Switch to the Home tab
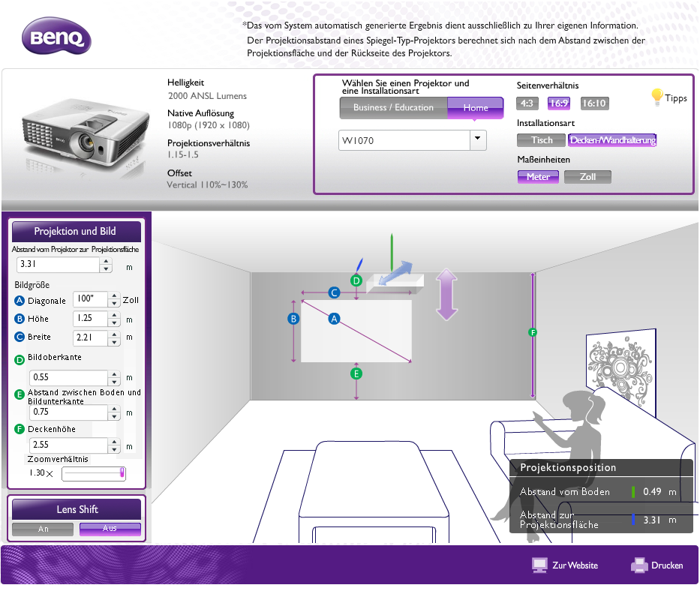The width and height of the screenshot is (700, 594). (476, 107)
